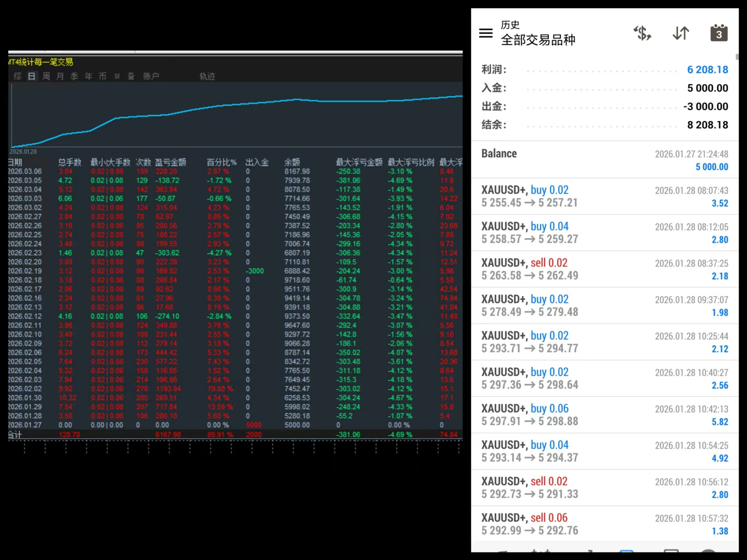Expand the XAUUSD+ sell 0.06 trade entry

[x=604, y=523]
